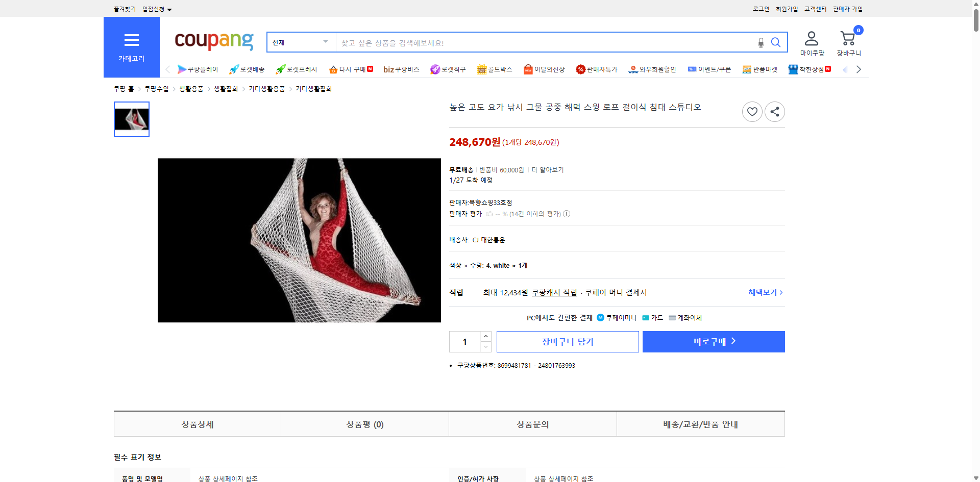The image size is (980, 482).
Task: Open the category hamburger menu
Action: [x=131, y=40]
